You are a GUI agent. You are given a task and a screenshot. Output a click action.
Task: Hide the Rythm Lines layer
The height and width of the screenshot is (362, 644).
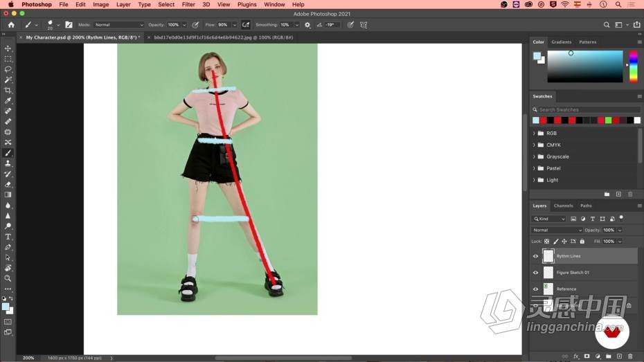point(535,256)
